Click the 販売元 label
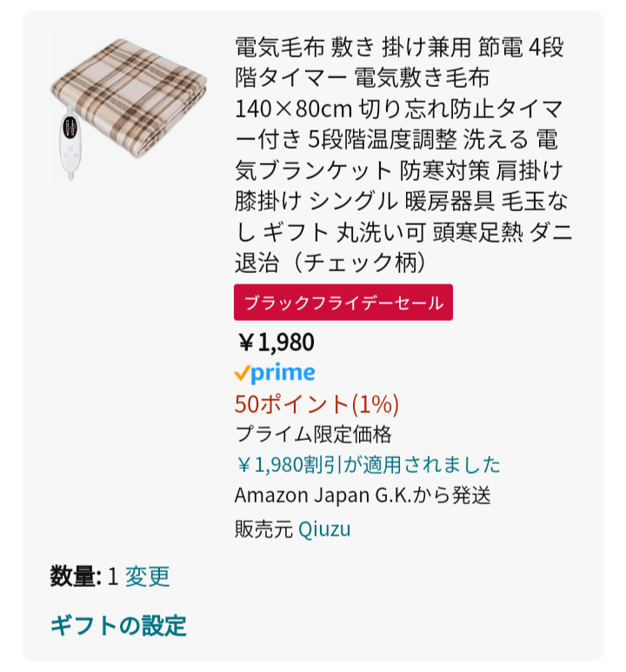 tap(263, 529)
